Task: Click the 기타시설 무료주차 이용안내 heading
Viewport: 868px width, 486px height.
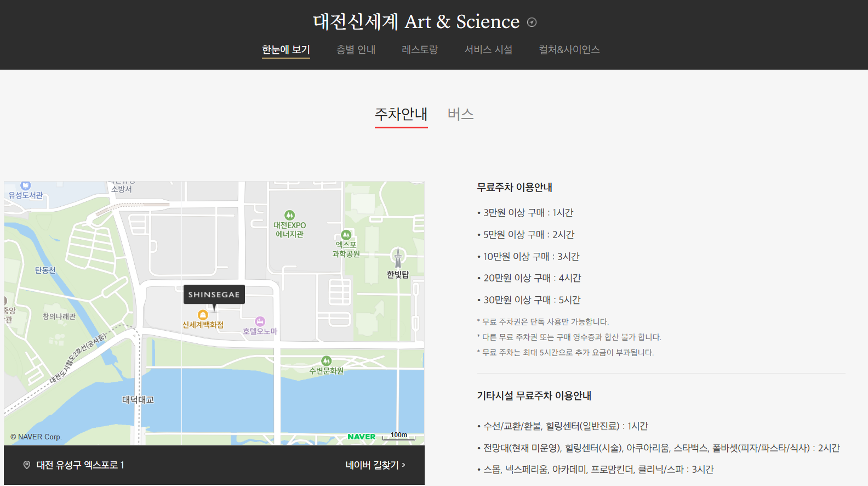Action: click(x=534, y=396)
